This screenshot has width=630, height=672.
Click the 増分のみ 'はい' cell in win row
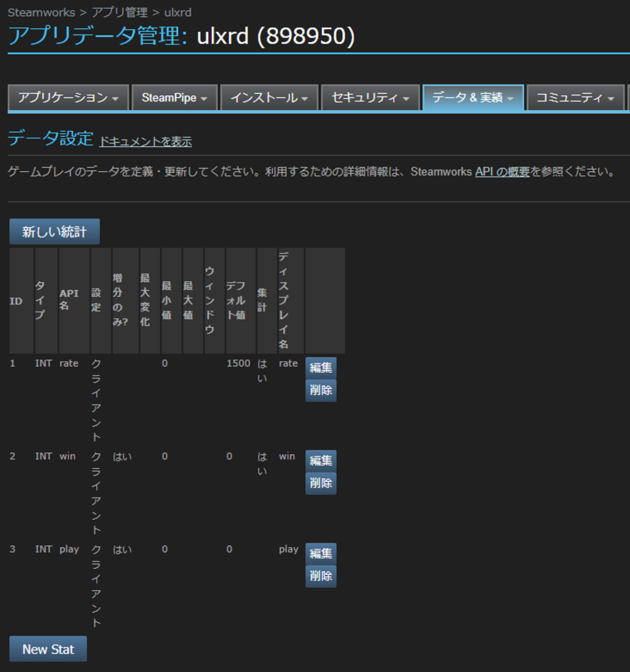tap(122, 456)
